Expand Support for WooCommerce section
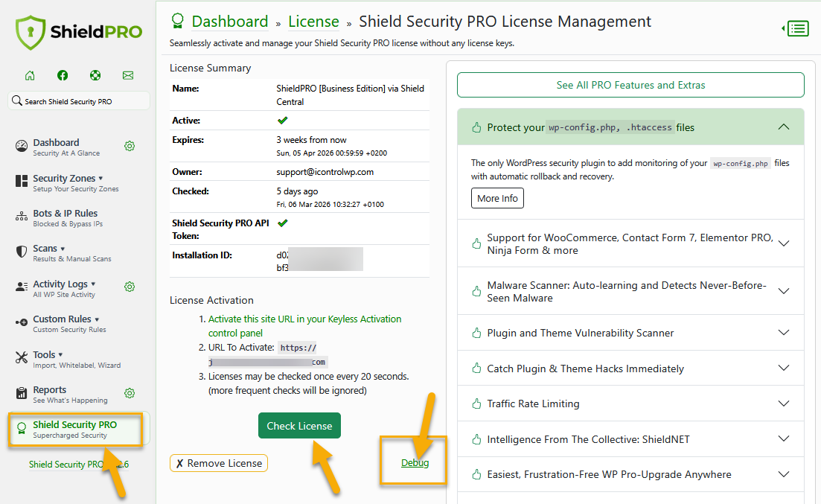The width and height of the screenshot is (821, 504). click(630, 243)
